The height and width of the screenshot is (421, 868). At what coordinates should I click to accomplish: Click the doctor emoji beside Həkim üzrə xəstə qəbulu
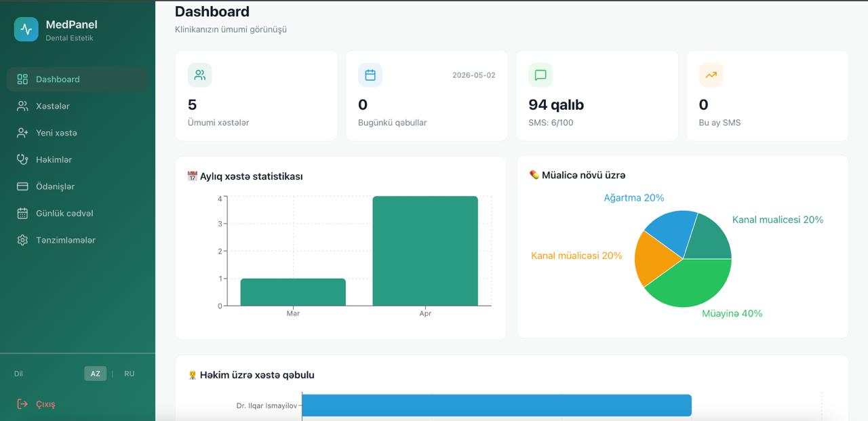click(x=192, y=375)
